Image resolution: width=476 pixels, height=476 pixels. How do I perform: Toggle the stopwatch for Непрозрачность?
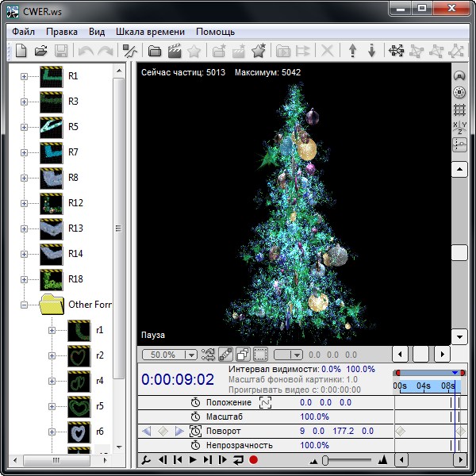point(195,445)
